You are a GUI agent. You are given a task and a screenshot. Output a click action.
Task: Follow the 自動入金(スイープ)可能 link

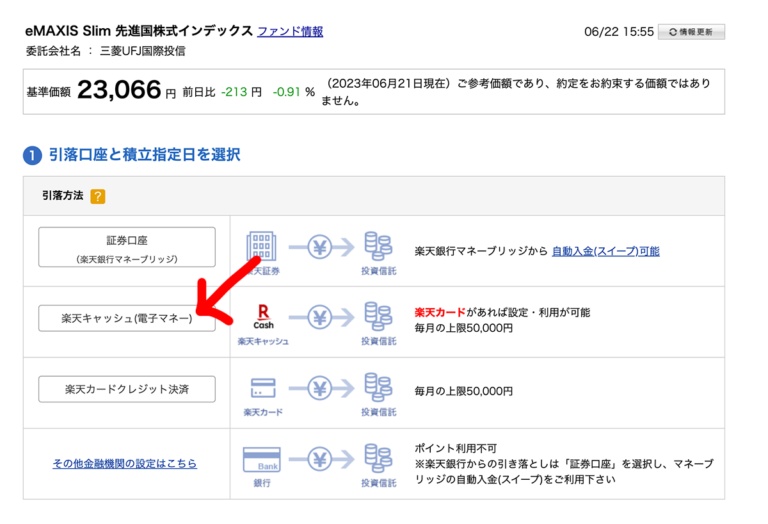pyautogui.click(x=605, y=251)
